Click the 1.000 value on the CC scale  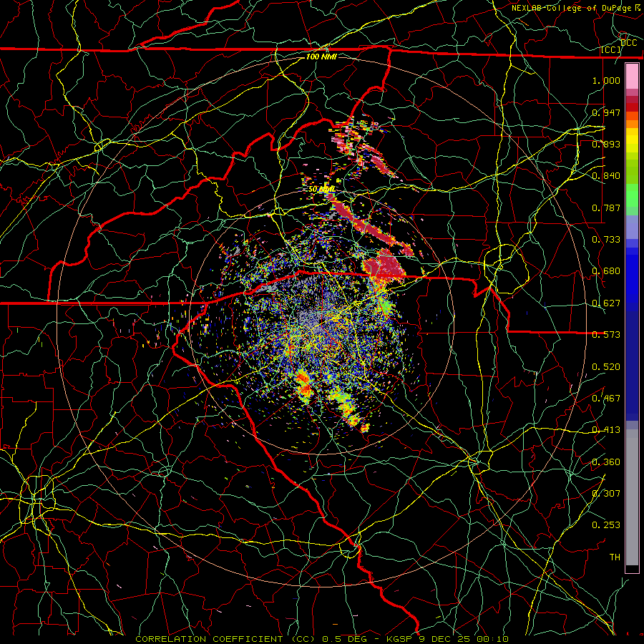click(606, 80)
